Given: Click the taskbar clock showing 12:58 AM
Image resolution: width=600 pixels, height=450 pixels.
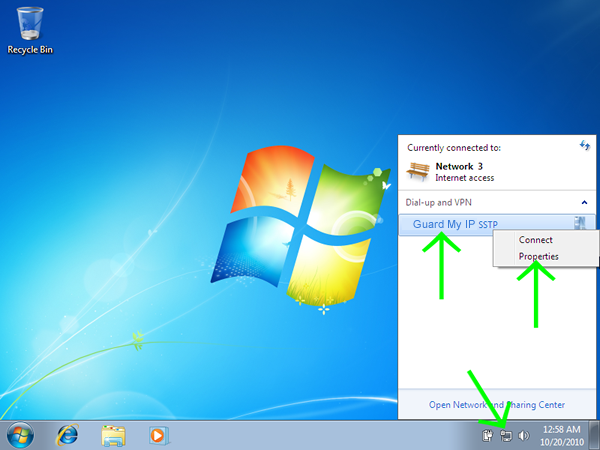Looking at the screenshot, I should [562, 435].
